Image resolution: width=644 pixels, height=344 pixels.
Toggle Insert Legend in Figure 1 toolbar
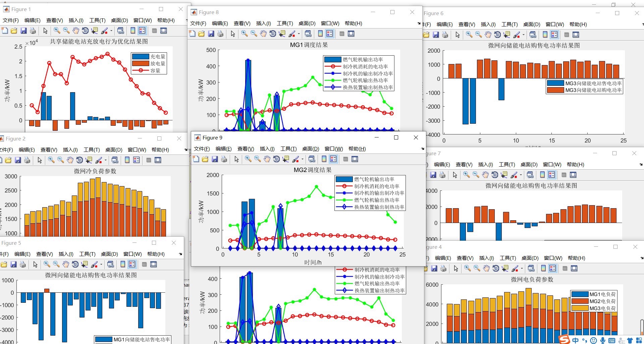point(142,31)
